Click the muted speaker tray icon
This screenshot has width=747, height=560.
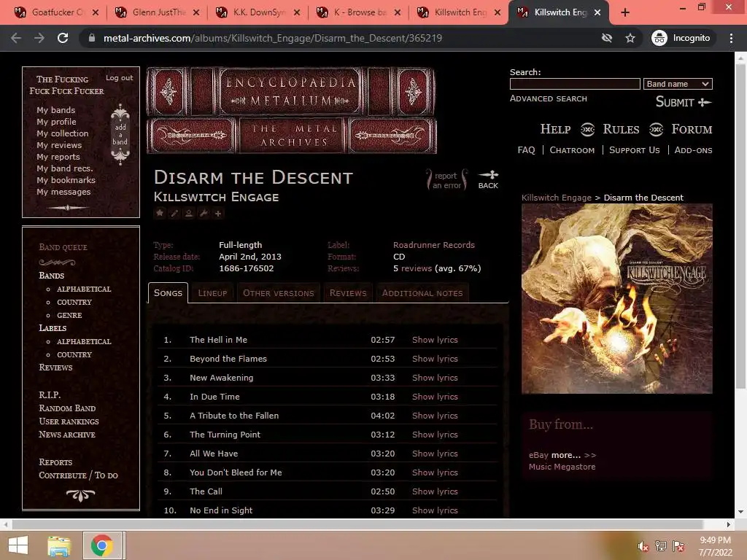[643, 546]
